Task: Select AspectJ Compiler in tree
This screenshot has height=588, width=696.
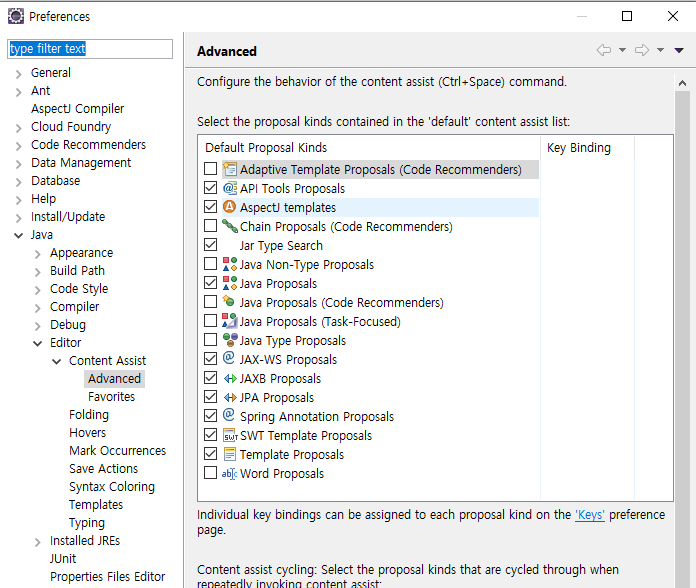Action: (x=77, y=109)
